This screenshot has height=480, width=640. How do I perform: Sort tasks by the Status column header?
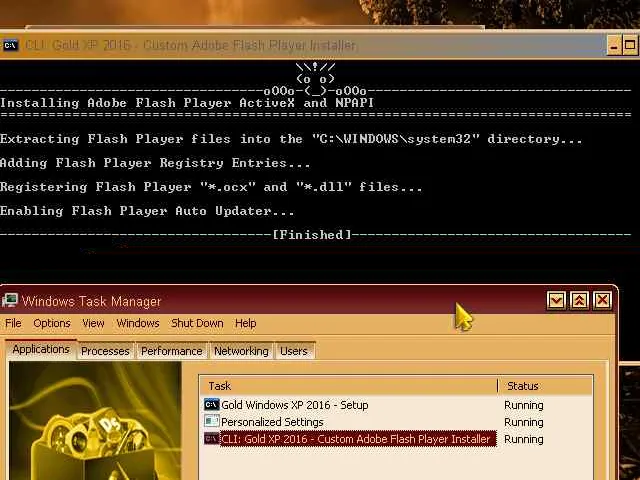[545, 386]
